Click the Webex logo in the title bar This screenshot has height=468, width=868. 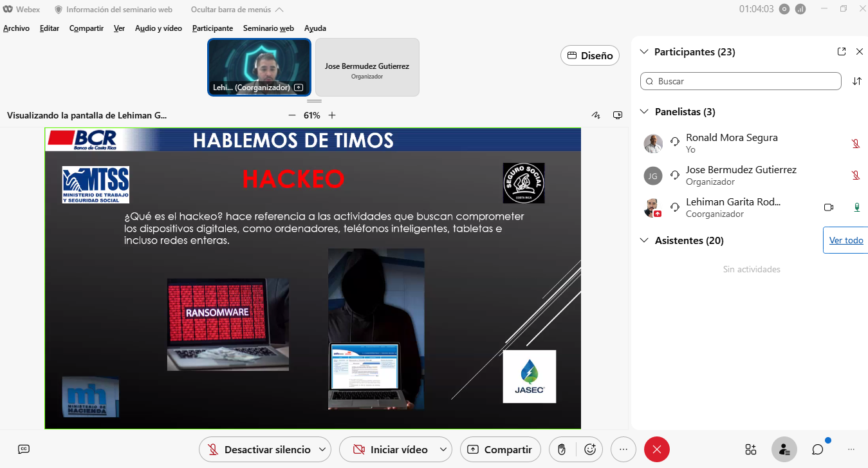[8, 10]
